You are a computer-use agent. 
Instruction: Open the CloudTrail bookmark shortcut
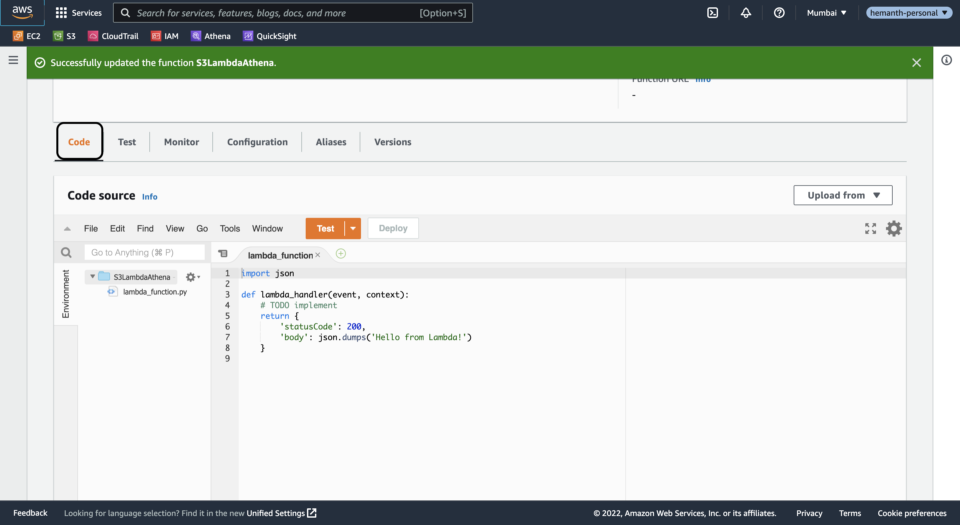pyautogui.click(x=113, y=36)
